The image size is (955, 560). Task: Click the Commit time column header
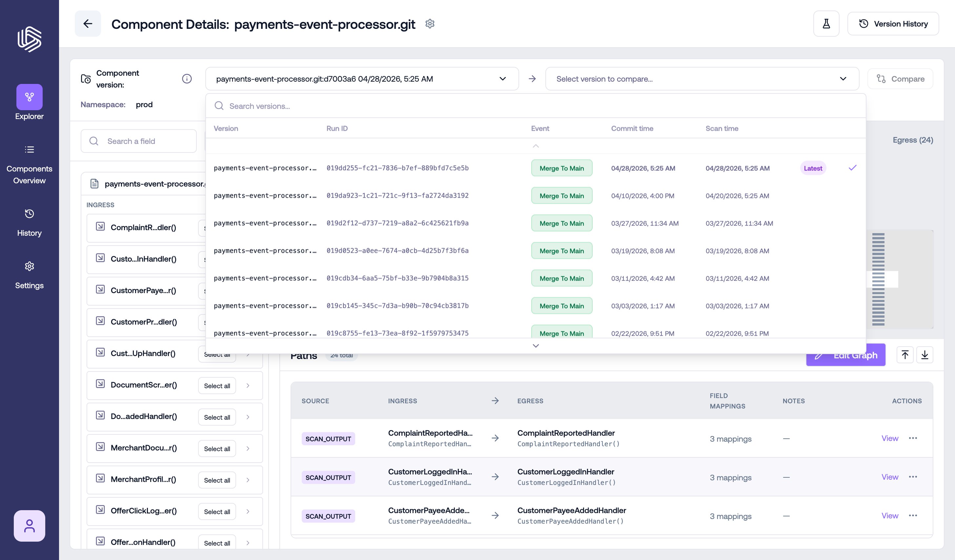coord(632,128)
